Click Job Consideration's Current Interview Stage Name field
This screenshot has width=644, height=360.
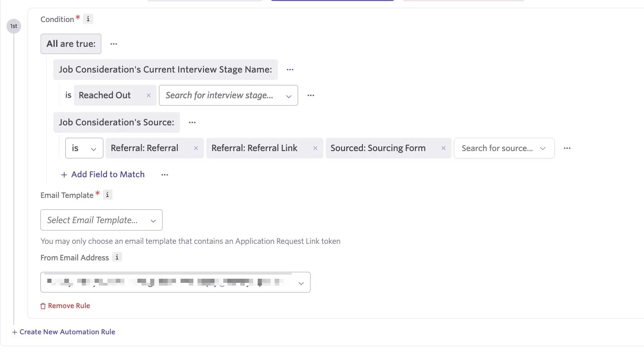pos(165,69)
